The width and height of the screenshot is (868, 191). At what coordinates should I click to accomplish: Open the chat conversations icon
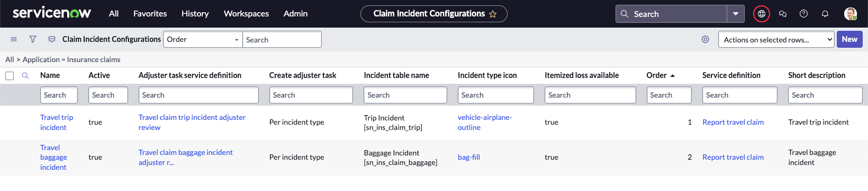[783, 14]
